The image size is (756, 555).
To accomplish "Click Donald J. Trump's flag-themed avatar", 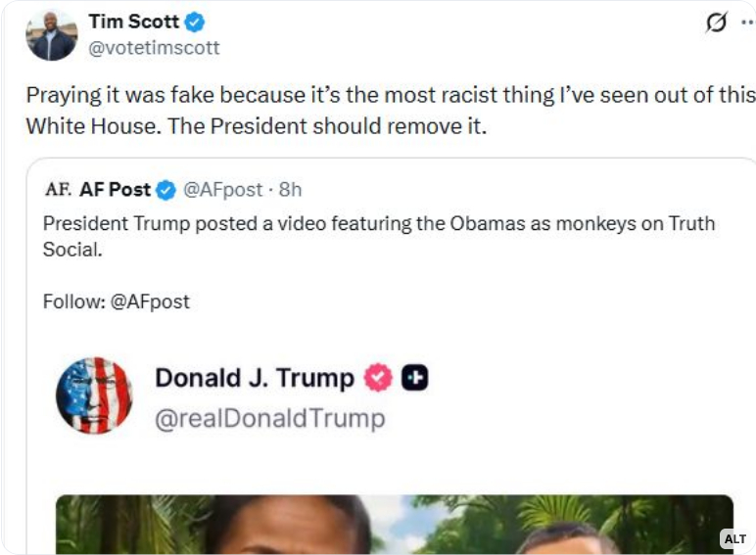I will click(94, 394).
